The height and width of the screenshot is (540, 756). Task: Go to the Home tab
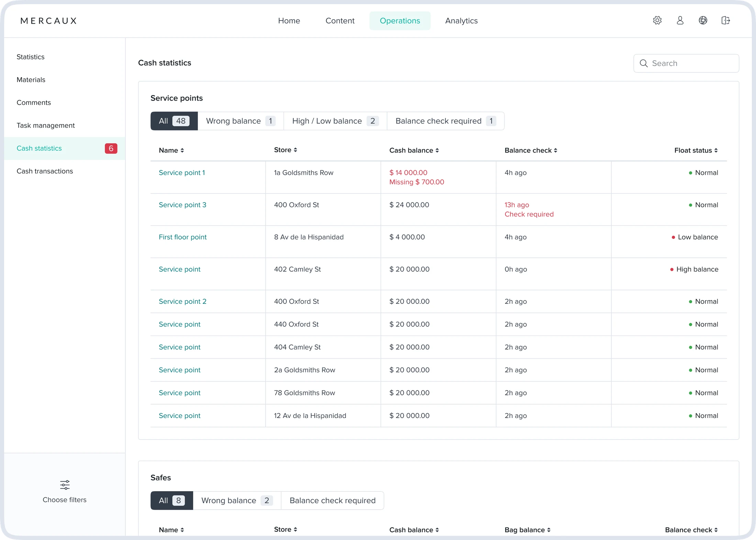(x=289, y=21)
